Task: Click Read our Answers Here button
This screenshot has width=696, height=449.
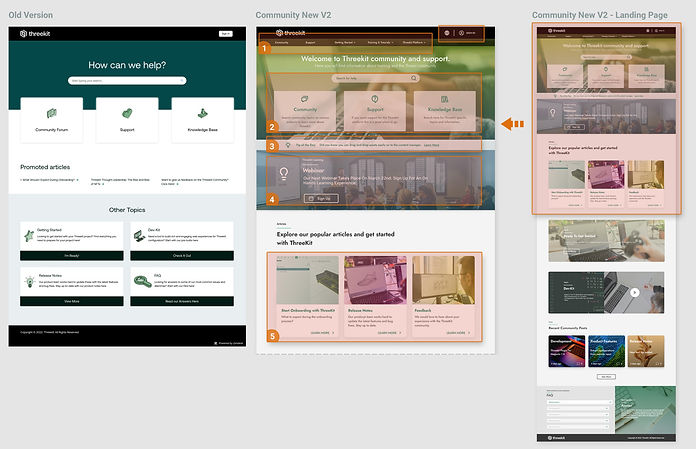Action: tap(182, 301)
